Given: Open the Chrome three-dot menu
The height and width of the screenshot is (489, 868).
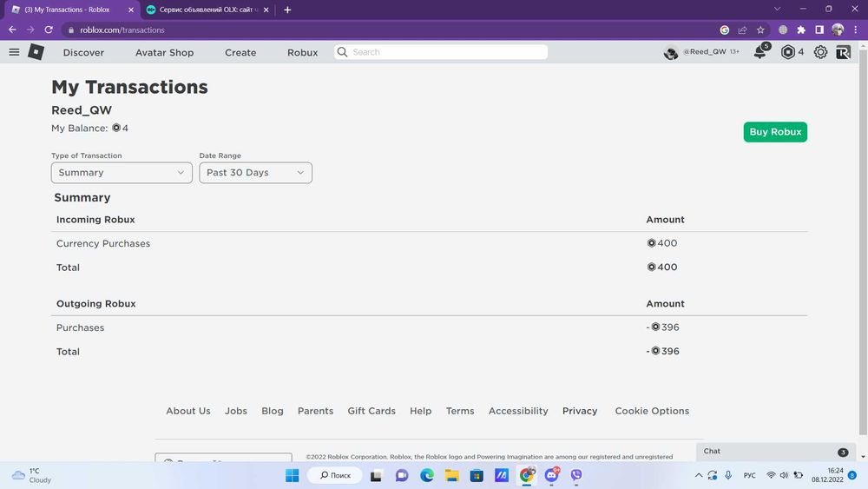Looking at the screenshot, I should 856,30.
